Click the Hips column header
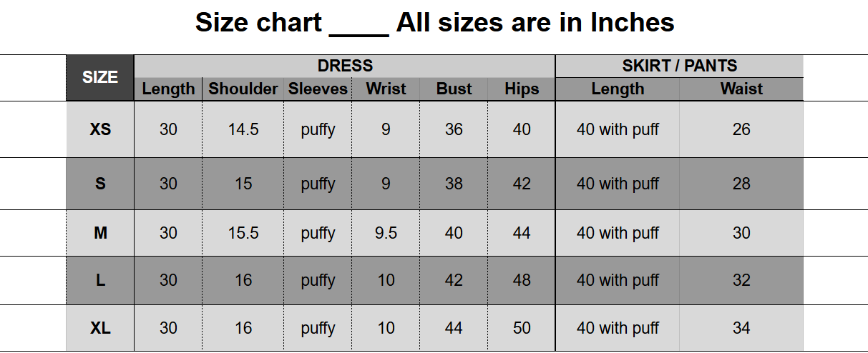 pyautogui.click(x=522, y=89)
